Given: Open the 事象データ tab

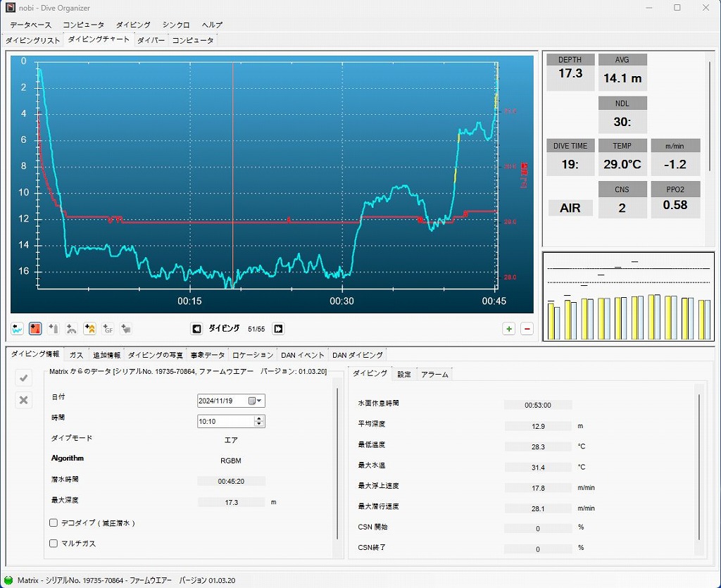Looking at the screenshot, I should tap(208, 355).
